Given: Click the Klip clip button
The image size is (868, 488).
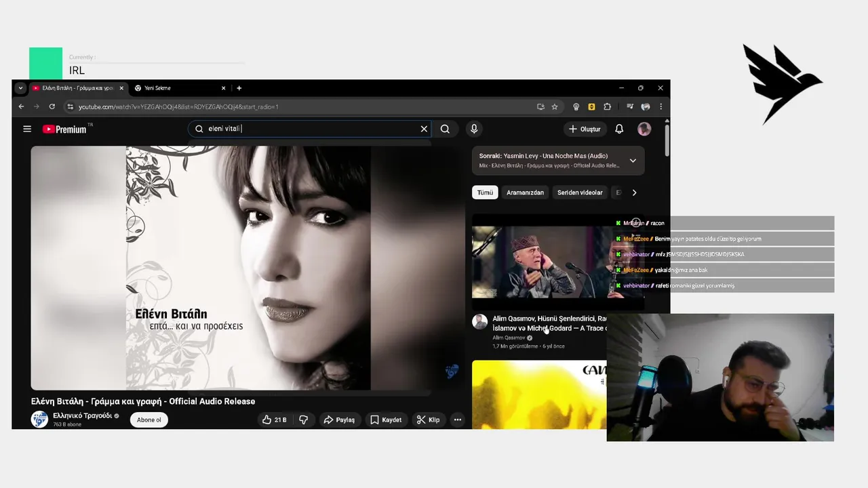Looking at the screenshot, I should pyautogui.click(x=428, y=420).
